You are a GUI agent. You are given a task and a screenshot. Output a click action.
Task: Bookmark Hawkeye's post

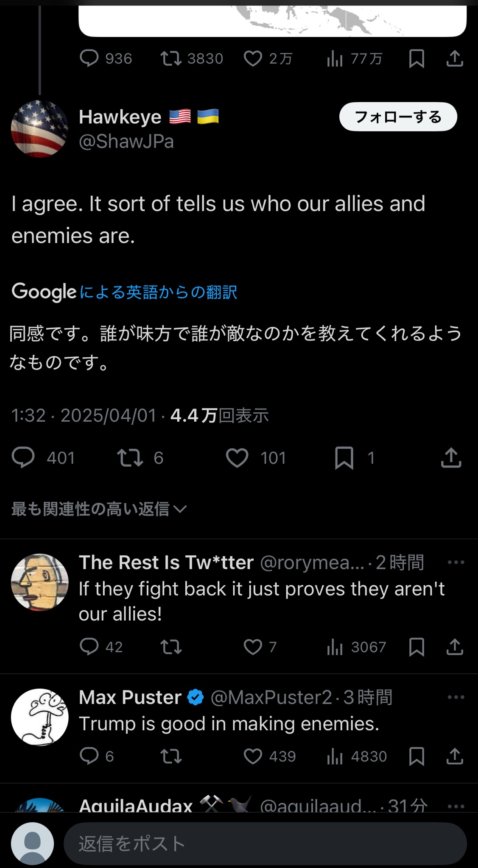344,458
